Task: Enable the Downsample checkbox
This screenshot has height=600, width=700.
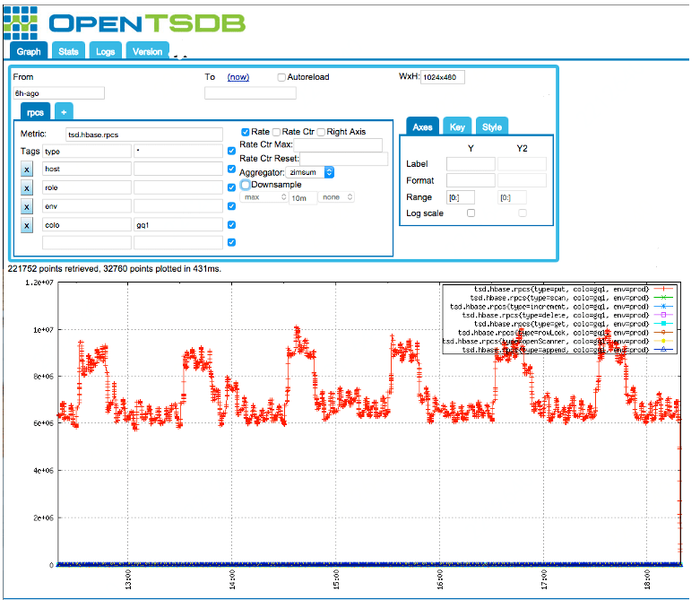Action: point(246,184)
